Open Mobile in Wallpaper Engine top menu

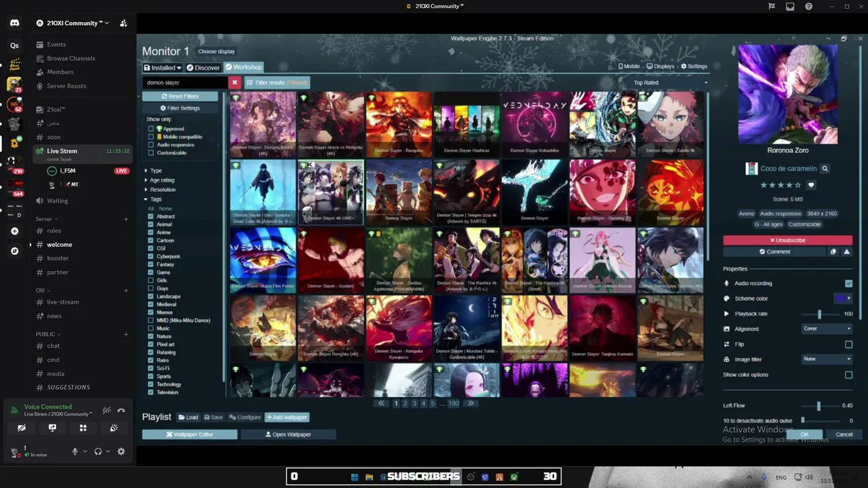pos(629,66)
